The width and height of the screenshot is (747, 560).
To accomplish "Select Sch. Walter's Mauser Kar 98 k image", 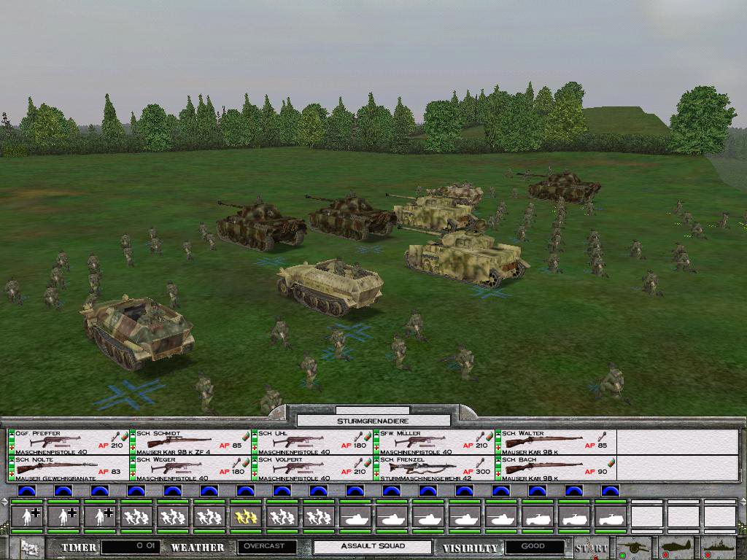I will tap(543, 442).
